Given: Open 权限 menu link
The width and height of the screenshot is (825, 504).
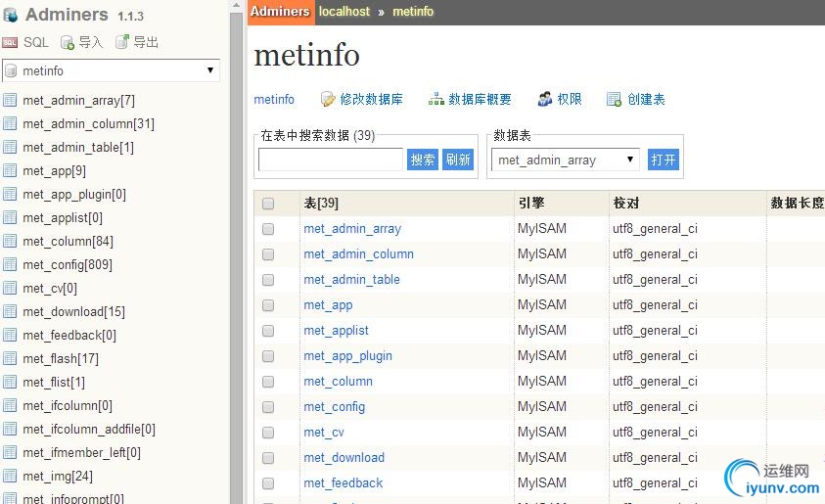Looking at the screenshot, I should coord(570,99).
